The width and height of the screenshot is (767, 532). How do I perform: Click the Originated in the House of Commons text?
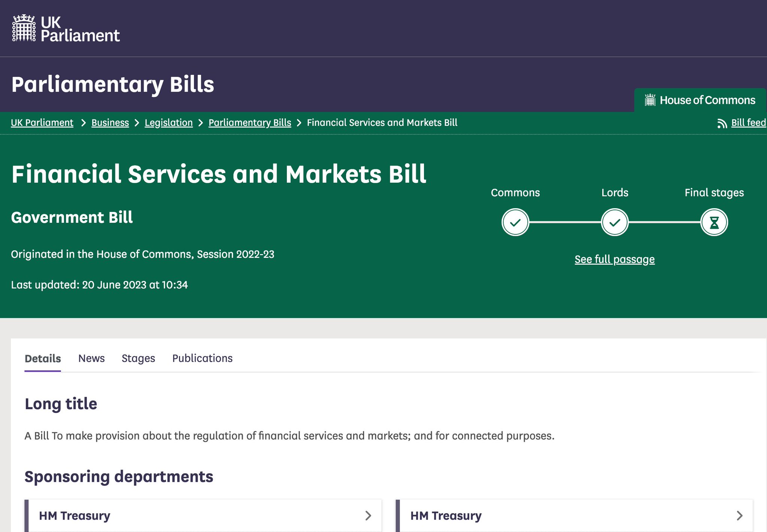tap(143, 254)
